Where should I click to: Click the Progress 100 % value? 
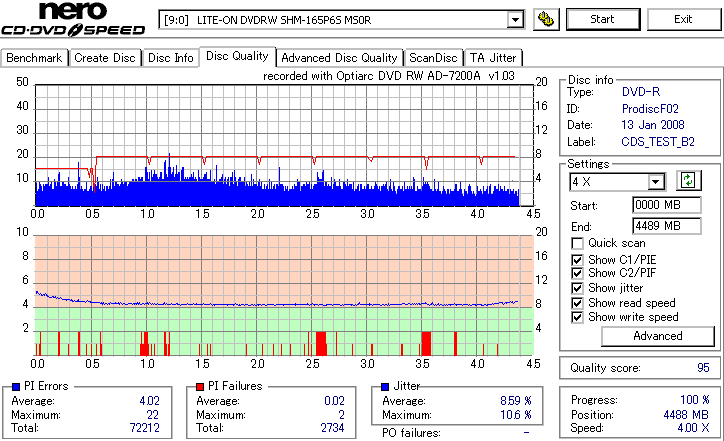695,400
